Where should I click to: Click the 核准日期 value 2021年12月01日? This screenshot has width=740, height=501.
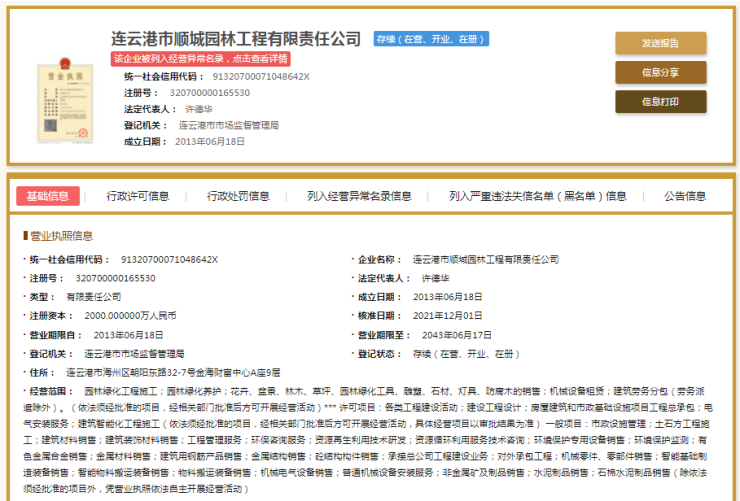[x=448, y=315]
